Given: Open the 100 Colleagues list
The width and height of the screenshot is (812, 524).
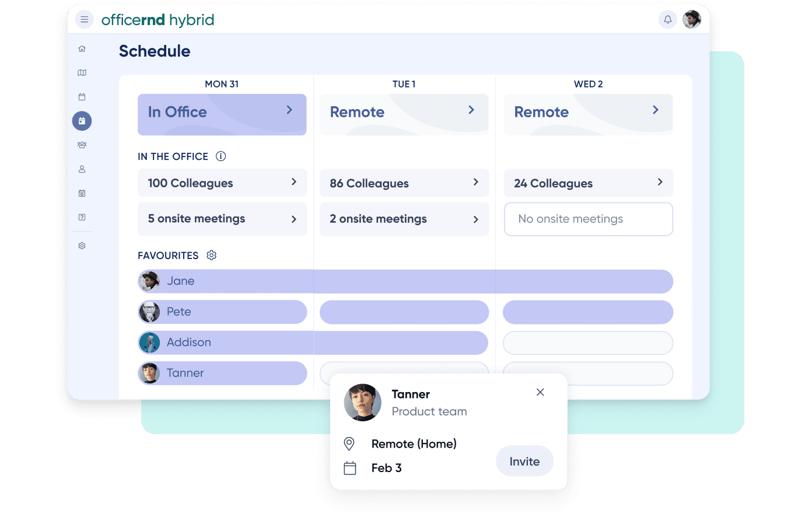Looking at the screenshot, I should click(x=222, y=183).
